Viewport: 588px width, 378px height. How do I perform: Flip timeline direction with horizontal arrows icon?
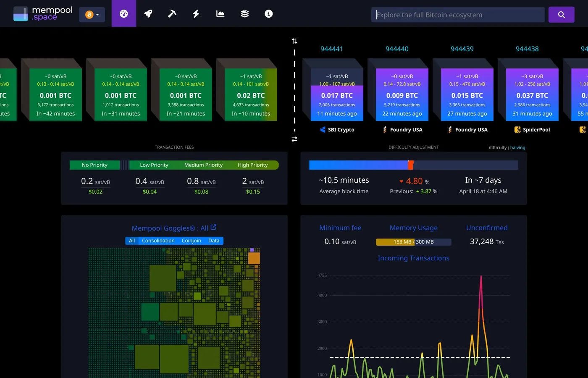coord(294,139)
